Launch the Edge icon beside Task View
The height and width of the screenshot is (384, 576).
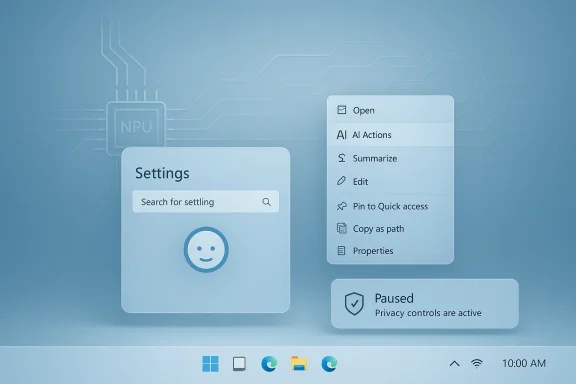coord(269,364)
